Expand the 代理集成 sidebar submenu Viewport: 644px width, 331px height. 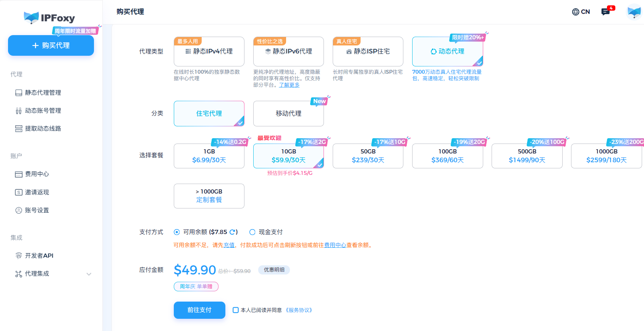point(89,274)
